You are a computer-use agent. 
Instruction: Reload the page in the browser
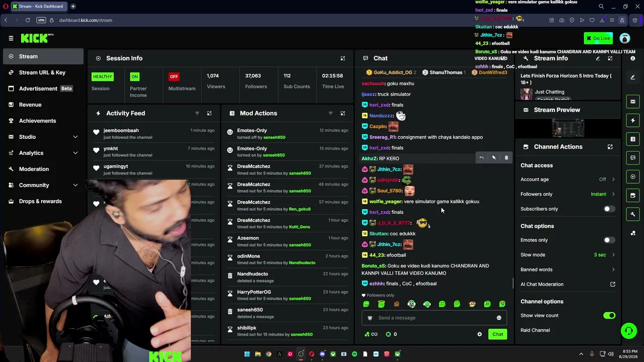click(28, 20)
